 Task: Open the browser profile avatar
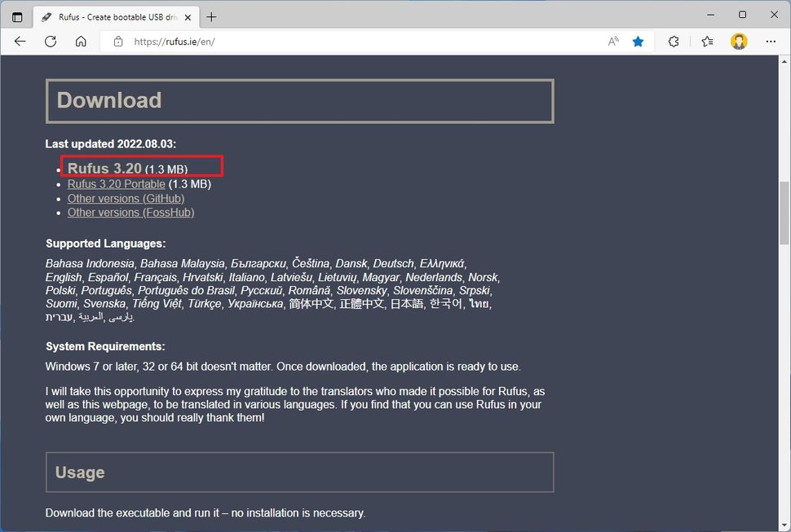tap(738, 42)
